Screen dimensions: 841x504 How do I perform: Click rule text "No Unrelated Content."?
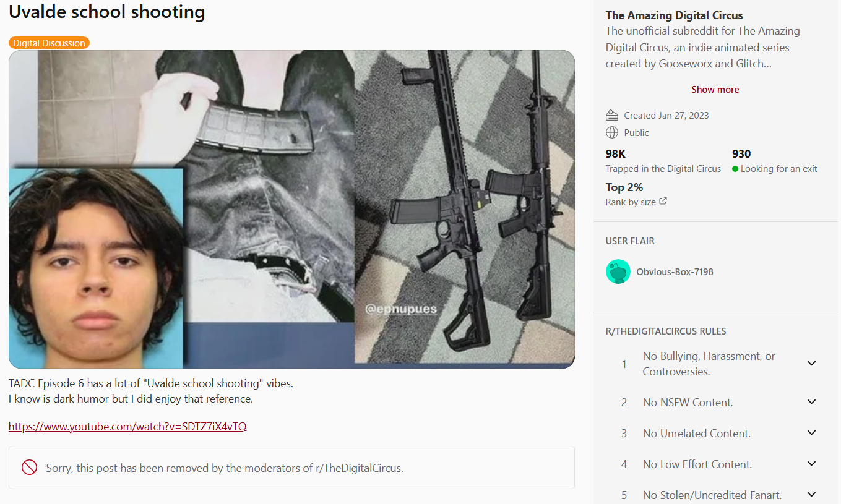tap(696, 434)
